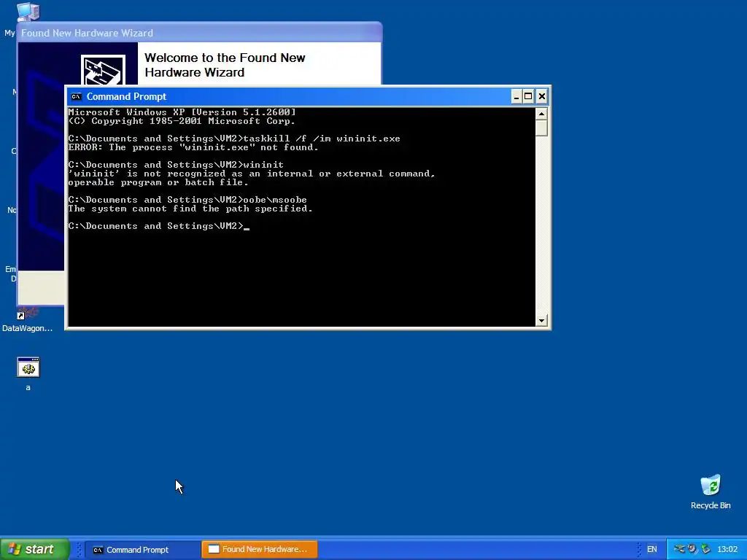Click 'Welcome to the Found New Hardware Wizard' heading
Viewport: 747px width, 560px height.
point(225,65)
